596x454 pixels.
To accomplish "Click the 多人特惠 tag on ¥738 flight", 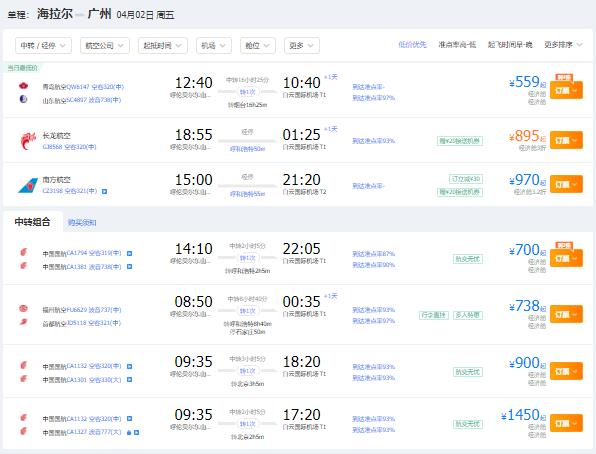I will click(x=468, y=315).
